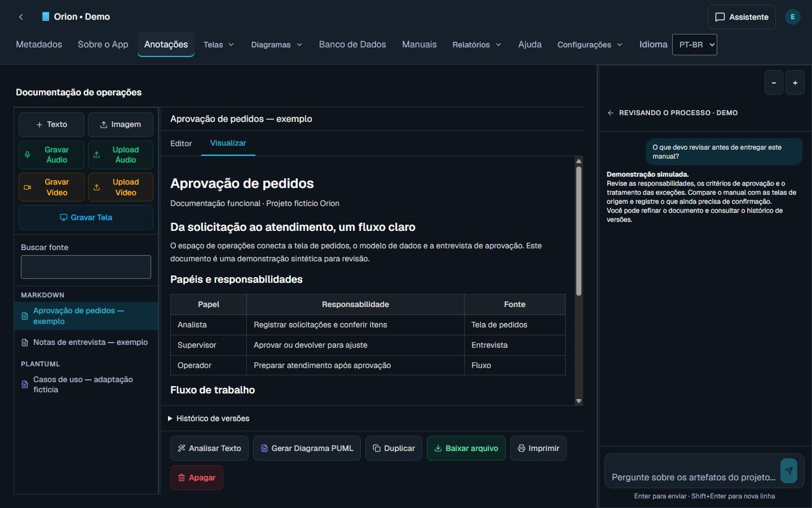Image resolution: width=812 pixels, height=508 pixels.
Task: Open Notas de entrevista — exemplo document
Action: click(x=86, y=343)
